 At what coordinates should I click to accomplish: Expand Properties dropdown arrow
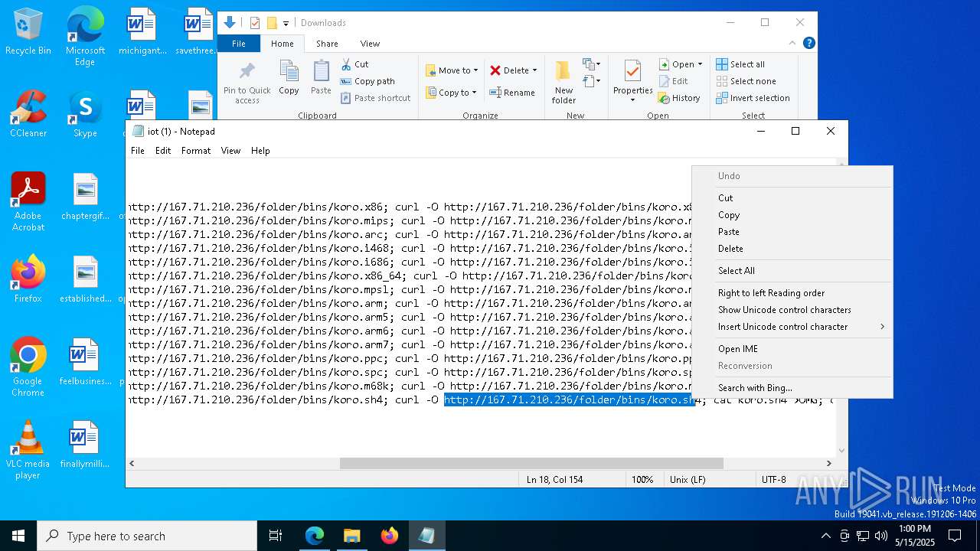[632, 100]
